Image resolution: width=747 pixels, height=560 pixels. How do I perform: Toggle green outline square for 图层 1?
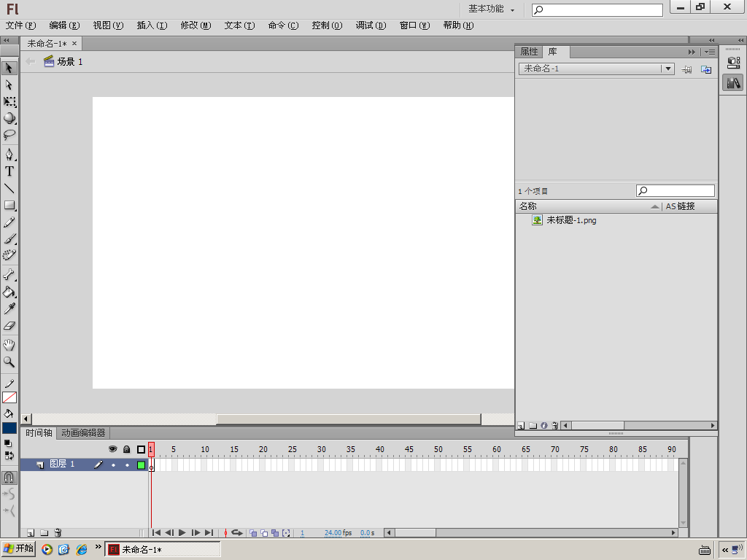141,465
